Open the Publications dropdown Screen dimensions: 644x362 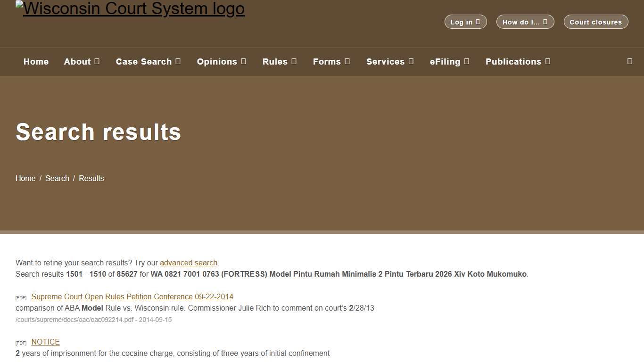click(518, 61)
